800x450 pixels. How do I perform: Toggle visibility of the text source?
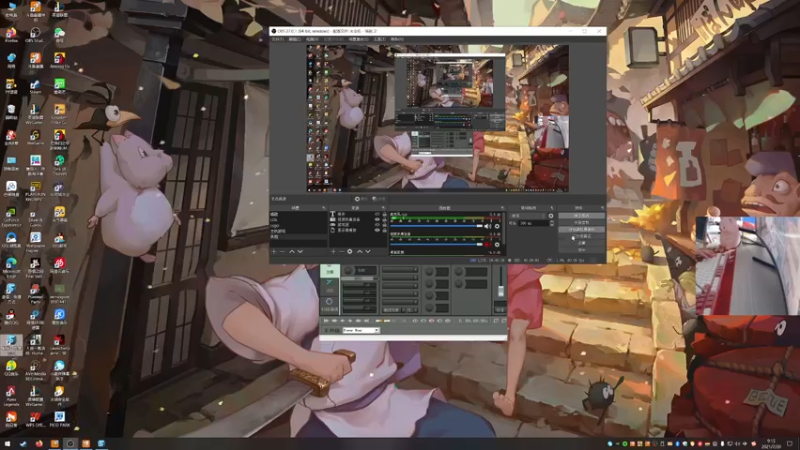[377, 214]
